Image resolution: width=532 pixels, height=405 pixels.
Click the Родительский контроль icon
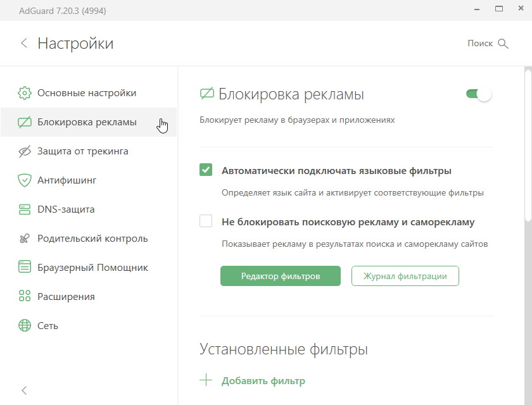pyautogui.click(x=25, y=239)
